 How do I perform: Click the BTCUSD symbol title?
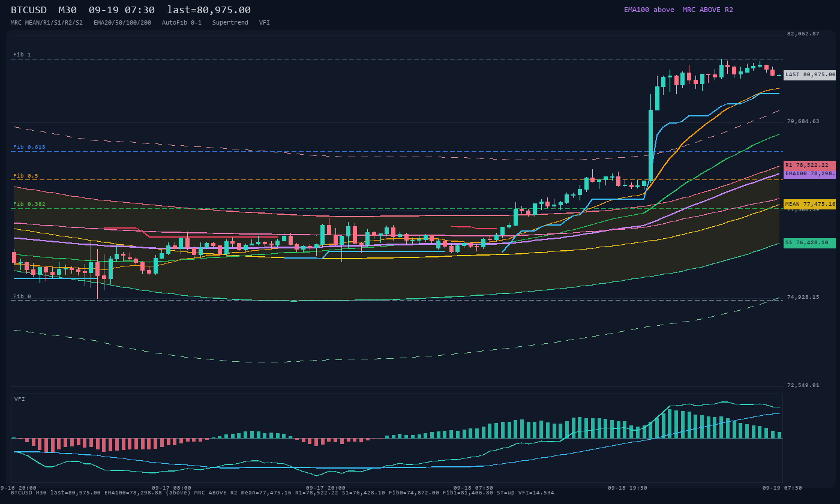pos(29,10)
